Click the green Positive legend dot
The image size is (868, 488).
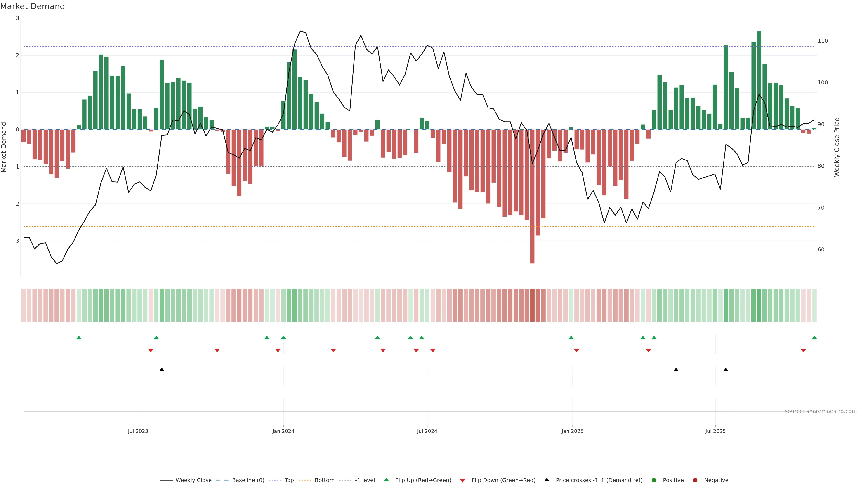tap(654, 480)
